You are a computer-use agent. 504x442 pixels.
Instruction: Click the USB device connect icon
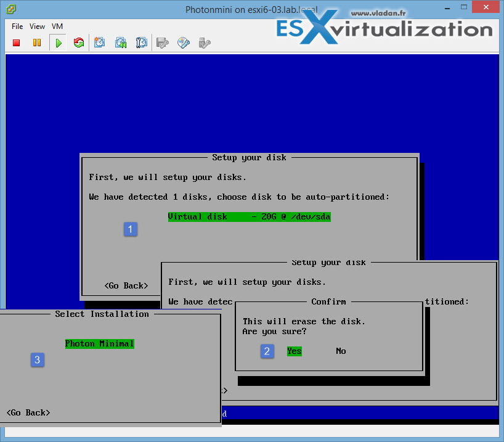(x=205, y=43)
